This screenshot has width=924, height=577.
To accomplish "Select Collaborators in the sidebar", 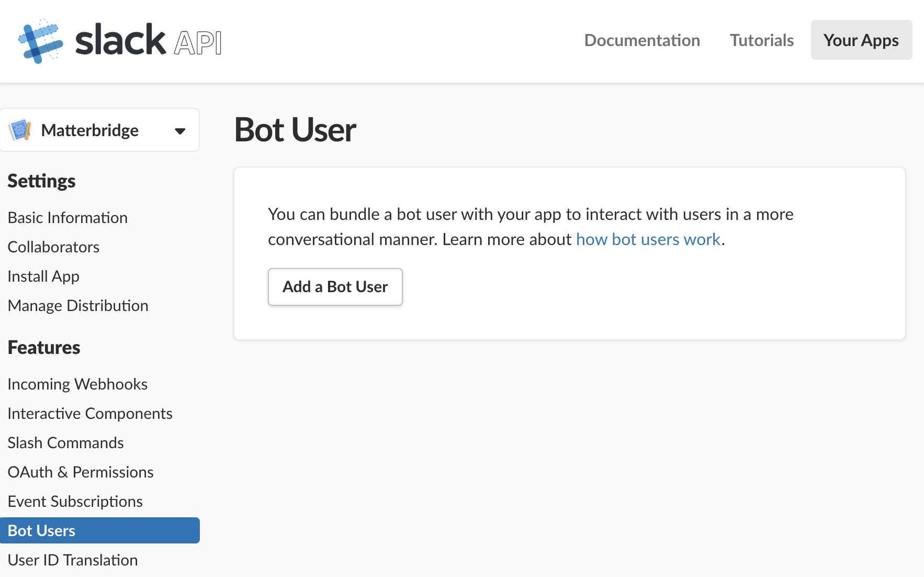I will 53,247.
